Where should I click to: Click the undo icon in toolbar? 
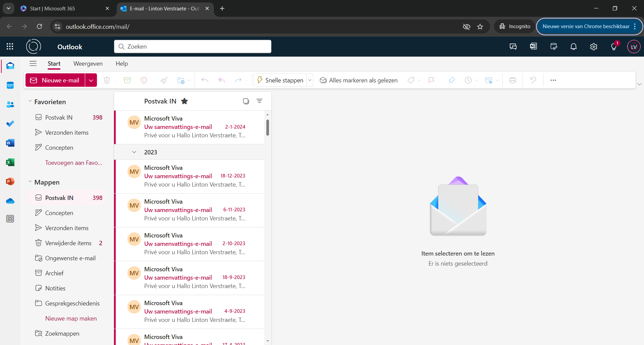(533, 80)
